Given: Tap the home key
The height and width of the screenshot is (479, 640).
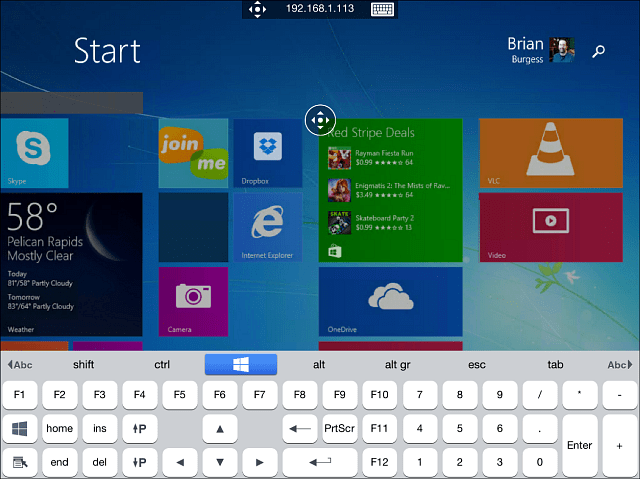Looking at the screenshot, I should point(60,428).
